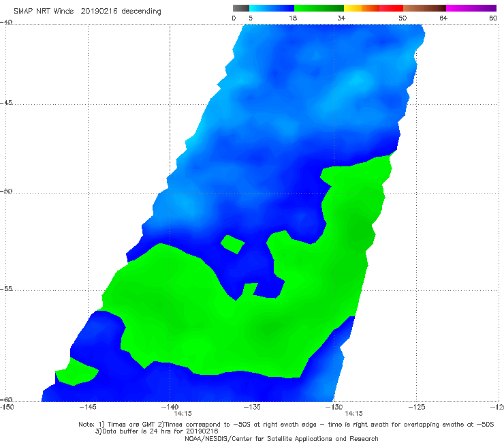
Task: Click the latitude axis label '-45'
Action: (6, 103)
